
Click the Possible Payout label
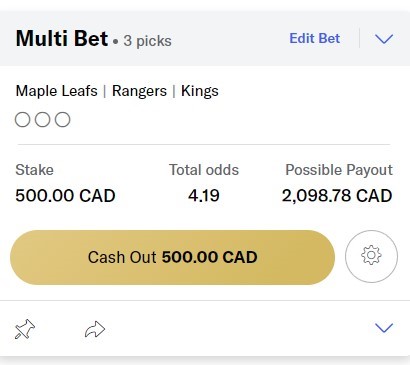pyautogui.click(x=339, y=170)
